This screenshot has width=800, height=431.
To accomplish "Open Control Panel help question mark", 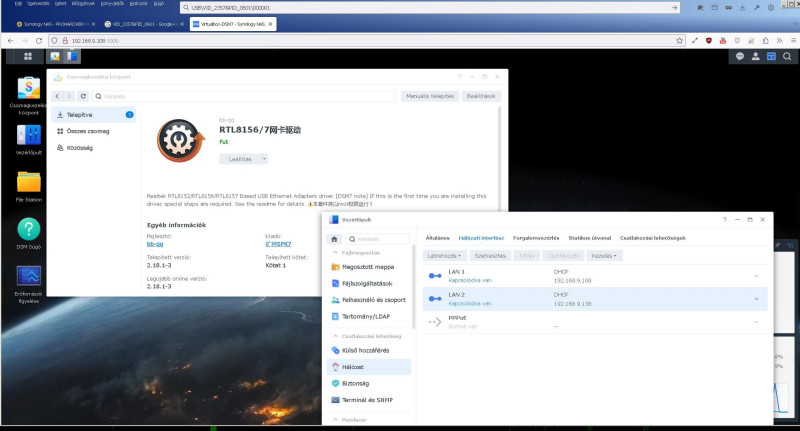I will [724, 219].
